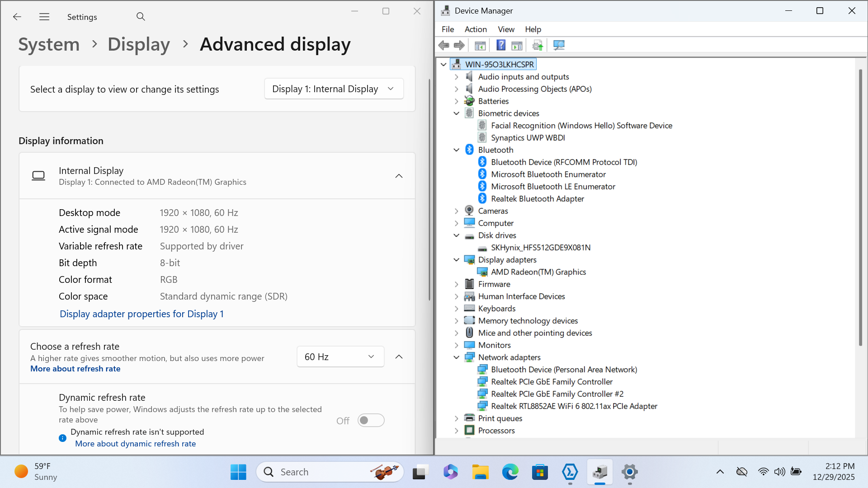Click Show/Hide Console Tree toolbar icon
Viewport: 868px width, 488px height.
coord(480,45)
